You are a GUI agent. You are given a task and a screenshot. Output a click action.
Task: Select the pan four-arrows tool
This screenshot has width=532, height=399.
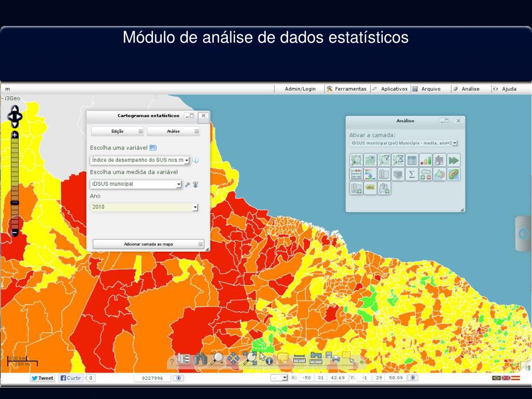[233, 359]
